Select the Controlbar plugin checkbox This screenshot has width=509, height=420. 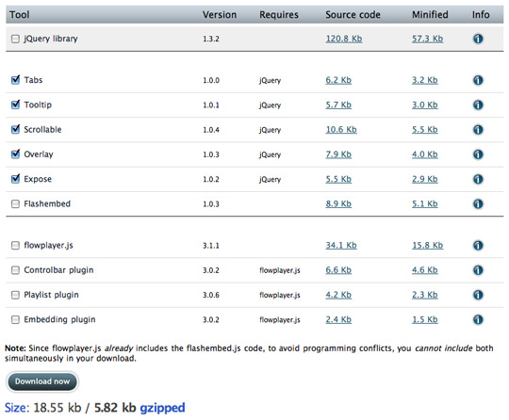coord(15,270)
